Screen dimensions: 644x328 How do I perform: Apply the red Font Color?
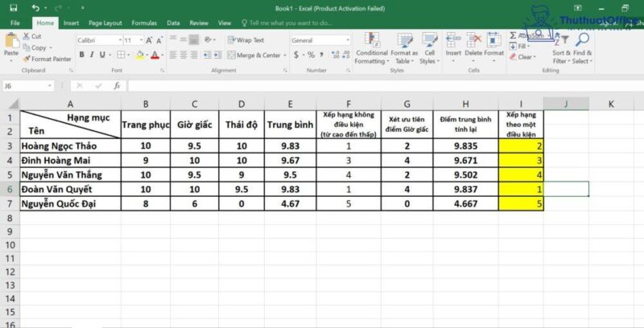pos(155,55)
